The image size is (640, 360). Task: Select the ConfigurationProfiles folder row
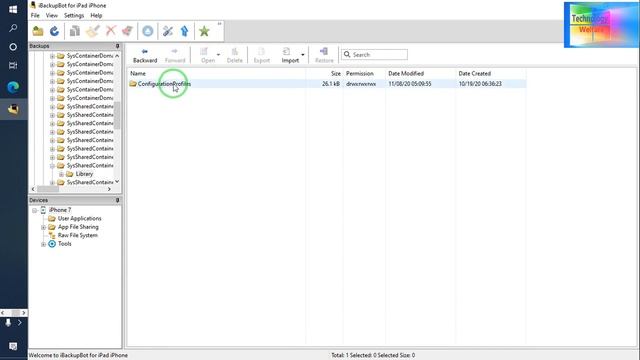pos(327,84)
